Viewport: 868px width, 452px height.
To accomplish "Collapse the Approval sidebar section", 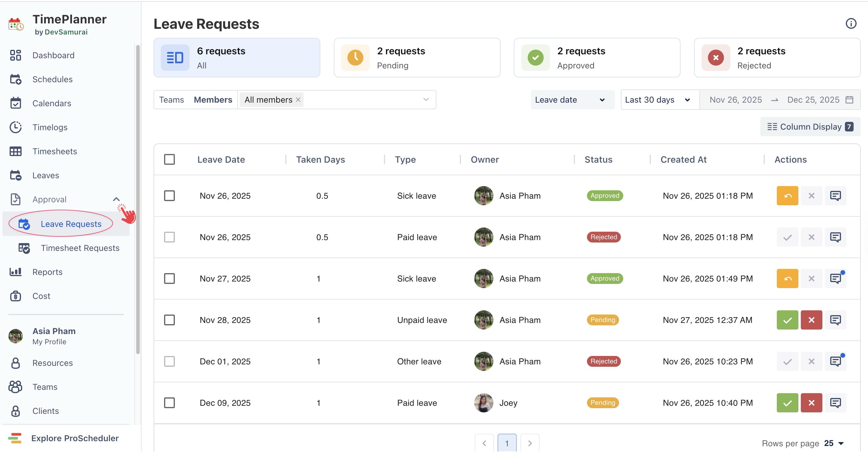I will coord(116,199).
